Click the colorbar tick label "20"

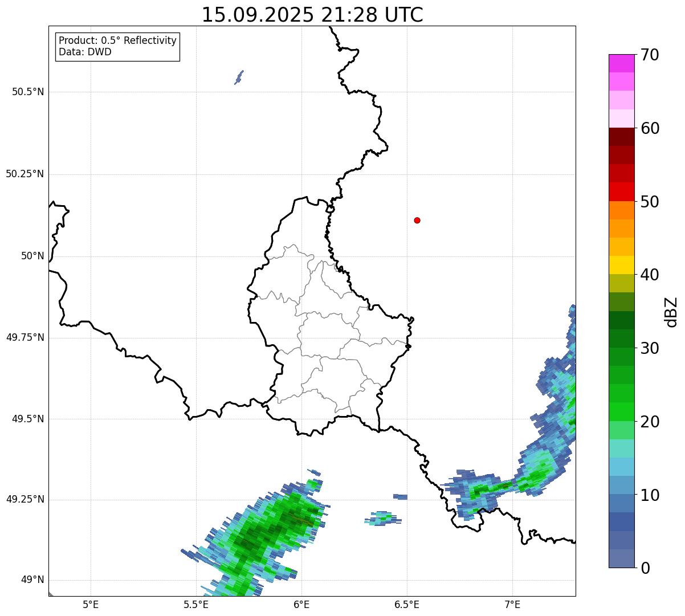click(650, 422)
